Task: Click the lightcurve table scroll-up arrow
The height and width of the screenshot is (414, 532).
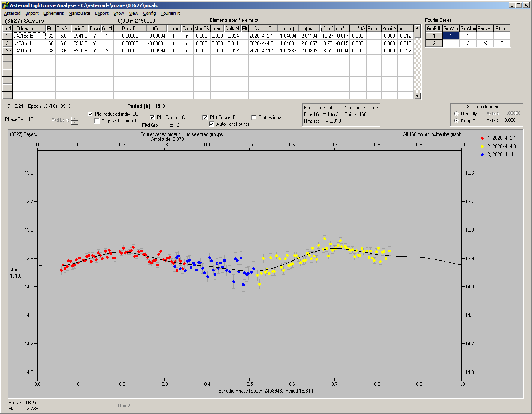Action: 418,29
